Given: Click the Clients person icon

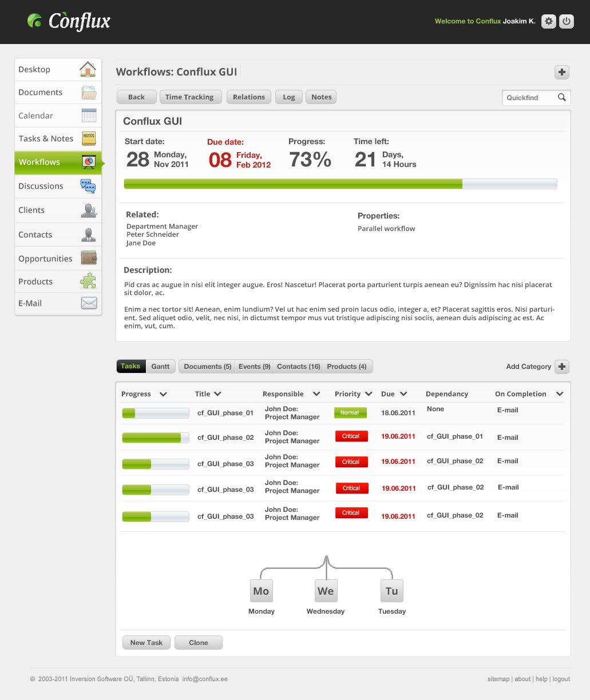Looking at the screenshot, I should click(89, 210).
